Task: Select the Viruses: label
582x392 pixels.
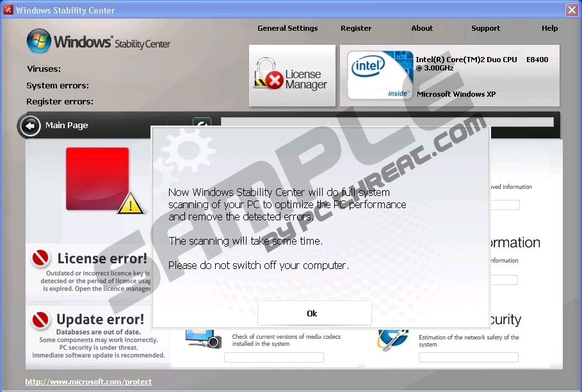Action: 44,69
